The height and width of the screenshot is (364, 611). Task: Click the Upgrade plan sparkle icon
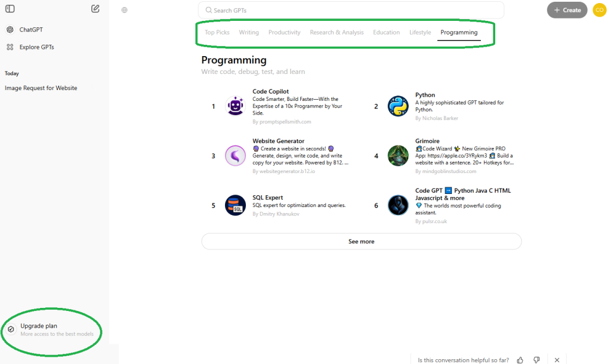click(x=11, y=329)
